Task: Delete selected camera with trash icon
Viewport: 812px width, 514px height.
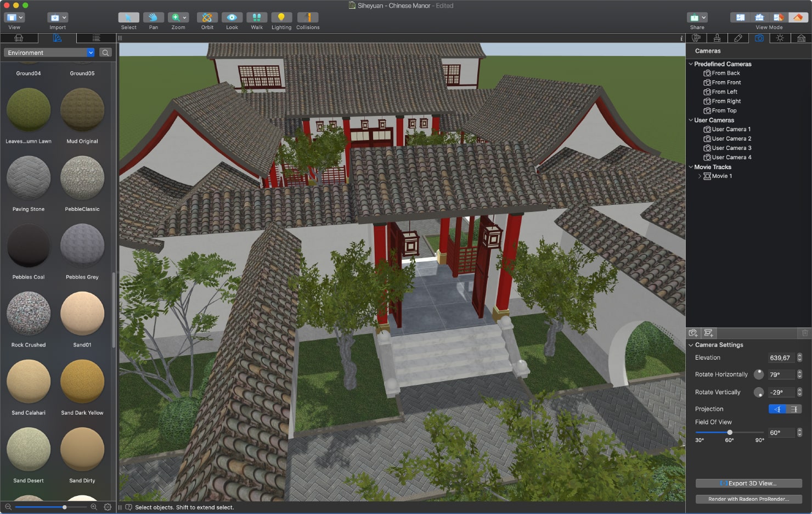Action: [805, 333]
